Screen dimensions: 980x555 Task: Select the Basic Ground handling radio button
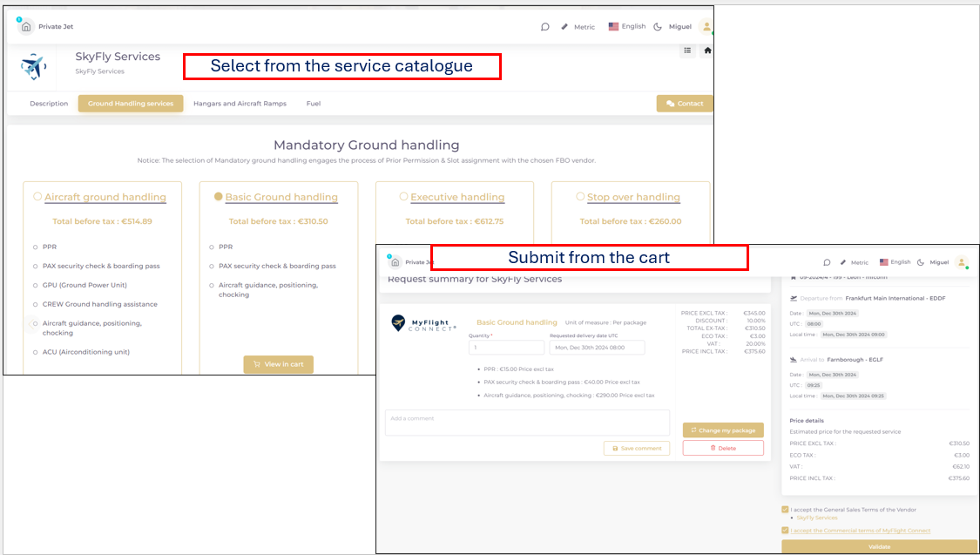[x=218, y=196]
